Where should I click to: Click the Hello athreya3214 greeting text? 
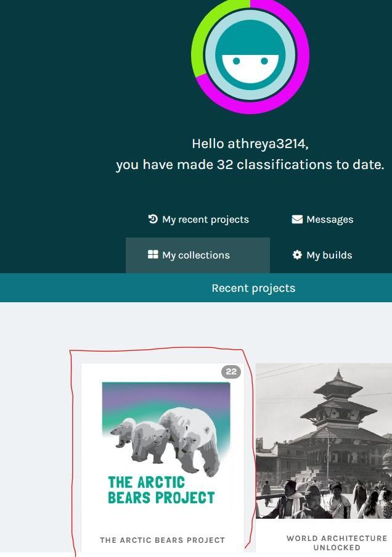click(250, 144)
